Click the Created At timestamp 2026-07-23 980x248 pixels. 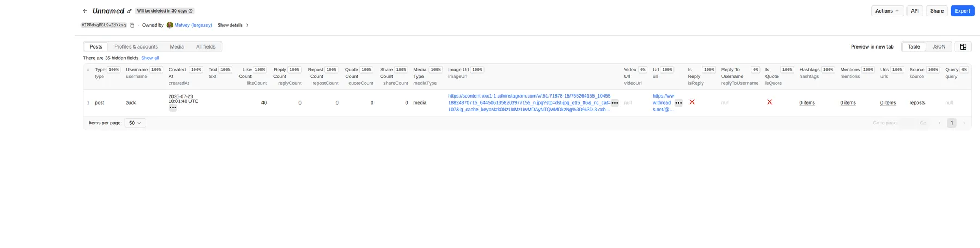click(183, 99)
